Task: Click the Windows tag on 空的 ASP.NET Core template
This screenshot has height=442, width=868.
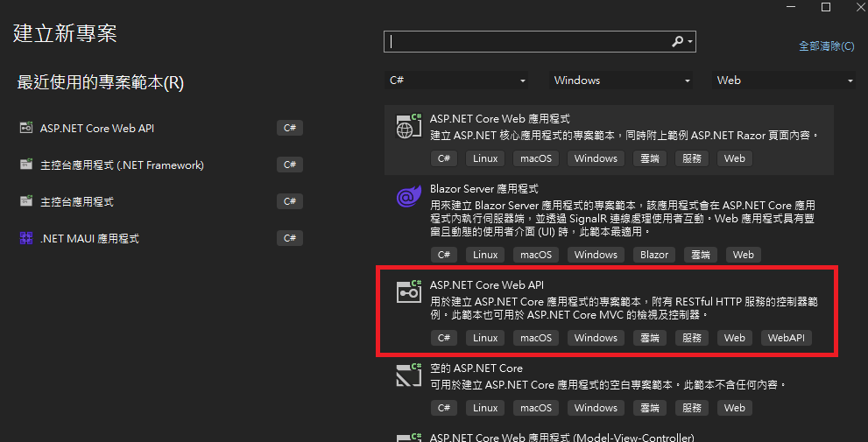Action: (x=596, y=408)
